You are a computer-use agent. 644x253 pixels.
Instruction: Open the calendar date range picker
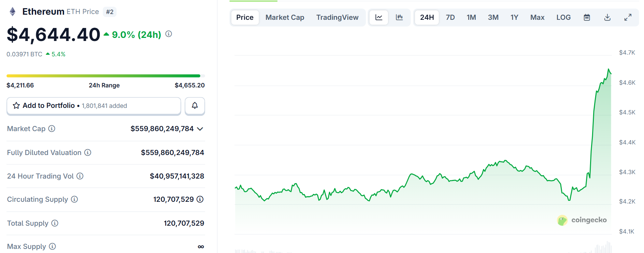587,17
